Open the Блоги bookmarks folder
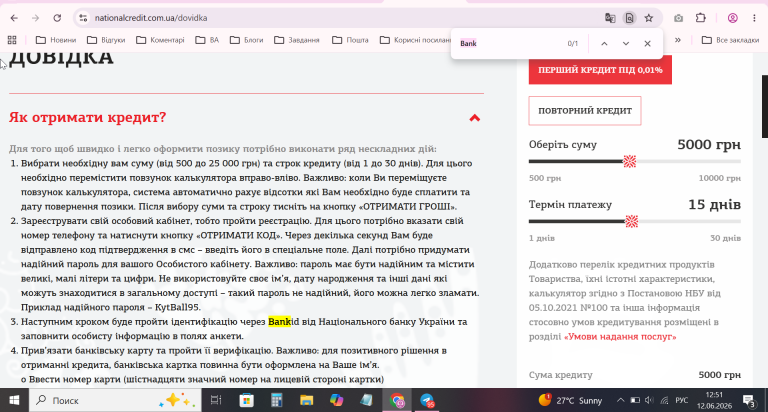Screen dimensions: 768x412 [246, 40]
